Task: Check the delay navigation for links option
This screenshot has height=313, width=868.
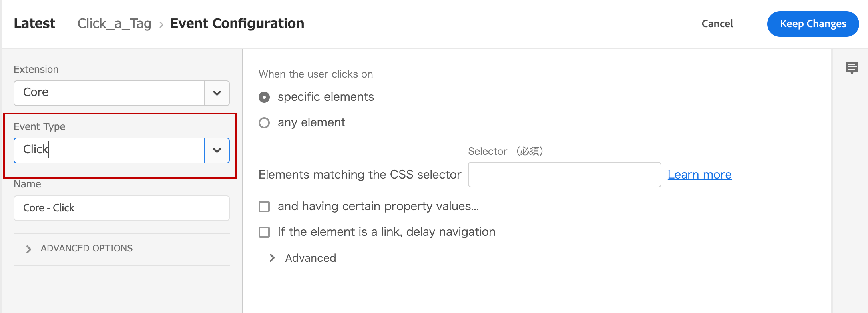Action: (x=264, y=232)
